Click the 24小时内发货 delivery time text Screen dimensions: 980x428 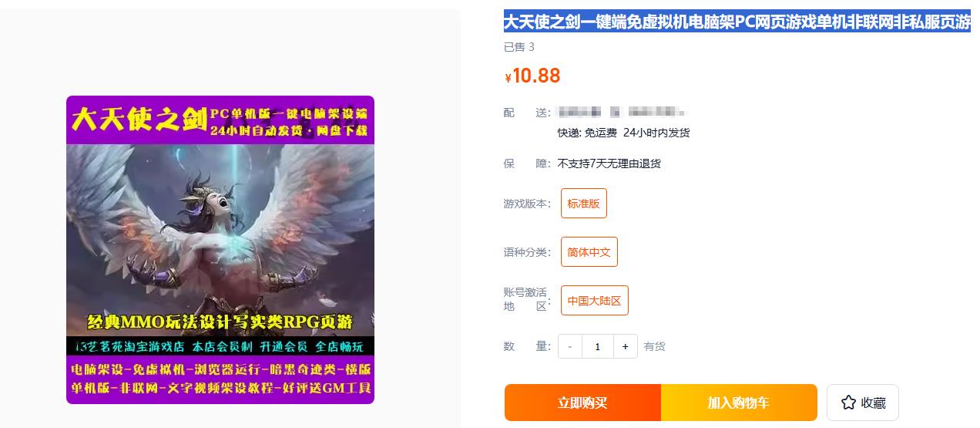pos(656,133)
